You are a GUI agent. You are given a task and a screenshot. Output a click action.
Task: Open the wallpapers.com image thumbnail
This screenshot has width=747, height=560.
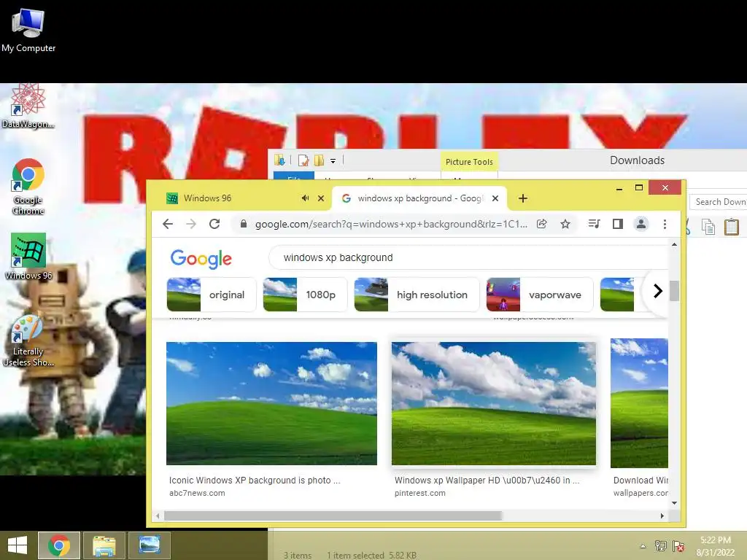pyautogui.click(x=639, y=403)
